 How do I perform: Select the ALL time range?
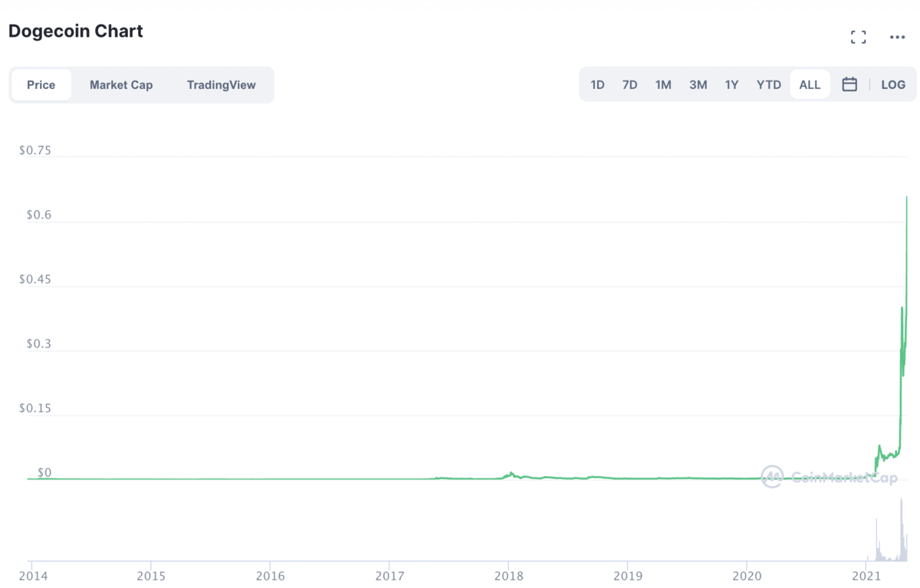[x=810, y=84]
